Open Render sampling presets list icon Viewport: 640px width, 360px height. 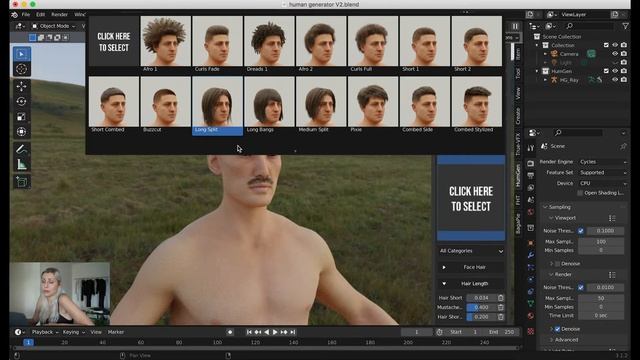point(612,275)
